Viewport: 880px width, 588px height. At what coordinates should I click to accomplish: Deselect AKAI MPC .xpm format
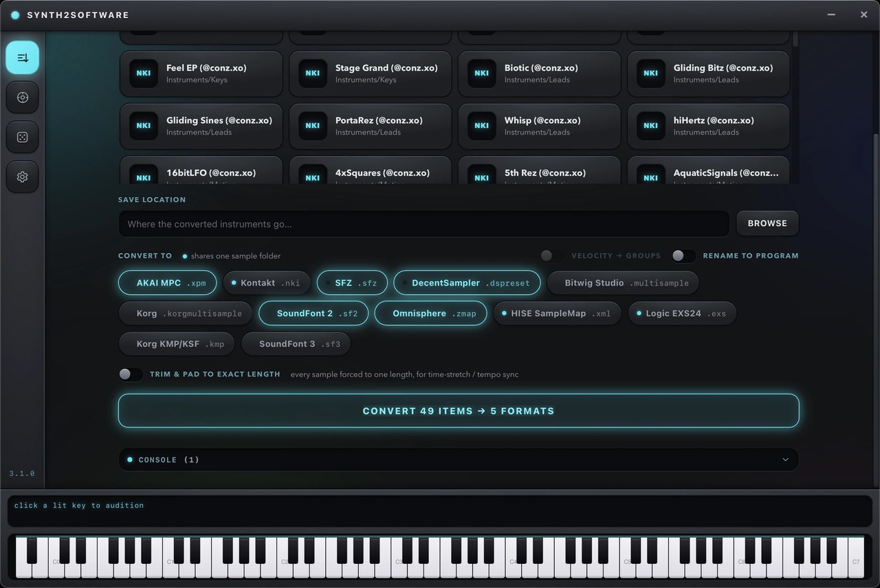click(167, 283)
